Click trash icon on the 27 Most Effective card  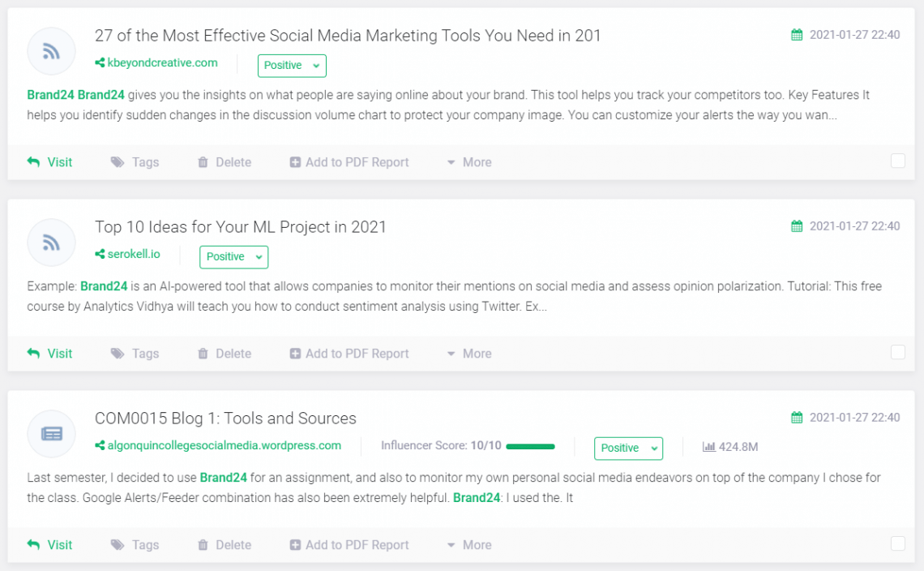coord(203,162)
